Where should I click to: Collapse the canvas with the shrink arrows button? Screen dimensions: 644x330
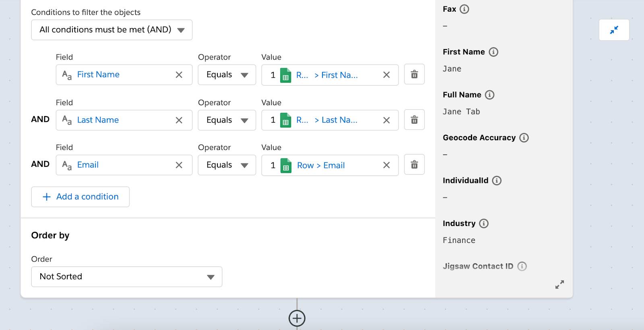[x=614, y=30]
